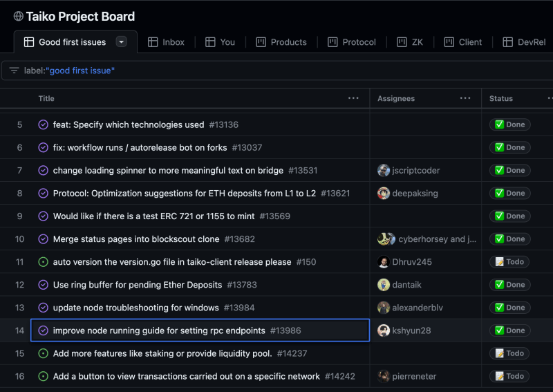Click closed-issue icon for Protocol: Optimization suggestions row
Screen dimensions: 553x392
[x=43, y=194]
